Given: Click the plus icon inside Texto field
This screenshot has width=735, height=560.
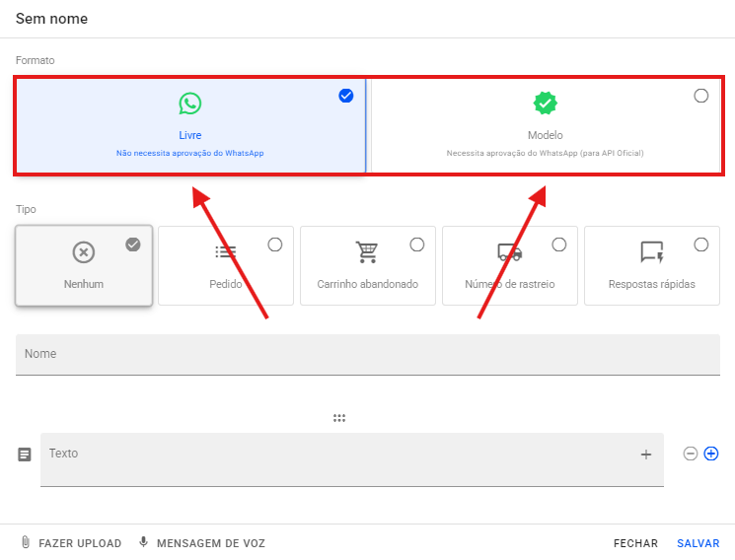Looking at the screenshot, I should point(646,455).
